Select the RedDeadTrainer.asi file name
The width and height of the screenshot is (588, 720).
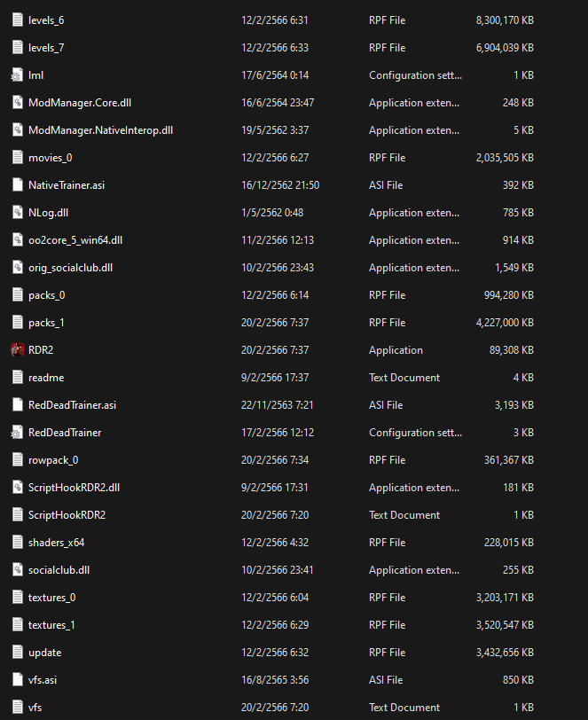72,405
